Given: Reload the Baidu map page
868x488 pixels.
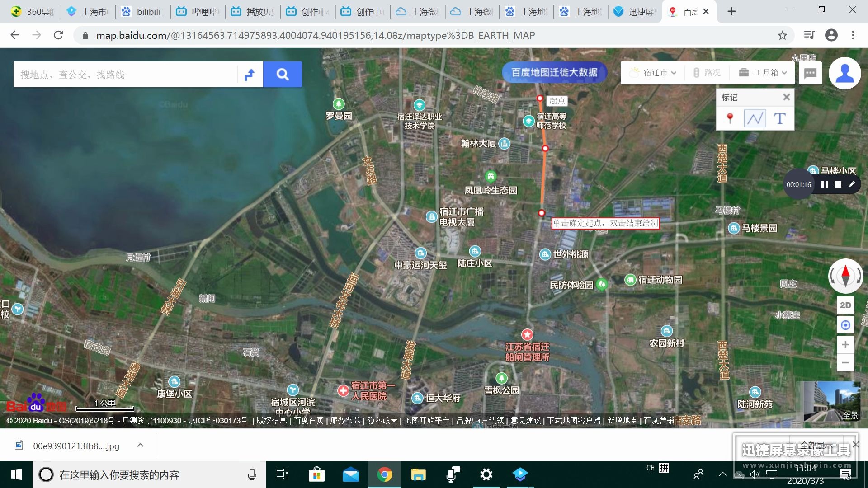Looking at the screenshot, I should 58,35.
